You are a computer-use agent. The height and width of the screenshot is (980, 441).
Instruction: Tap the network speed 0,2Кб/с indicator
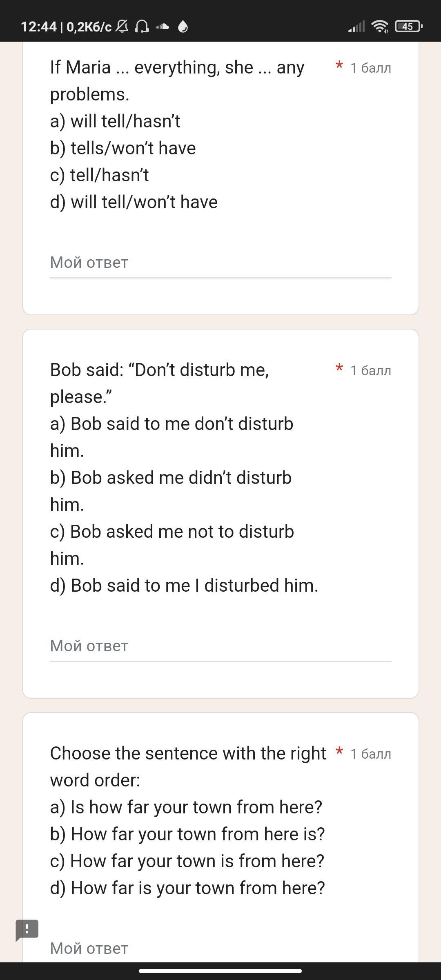coord(89,27)
